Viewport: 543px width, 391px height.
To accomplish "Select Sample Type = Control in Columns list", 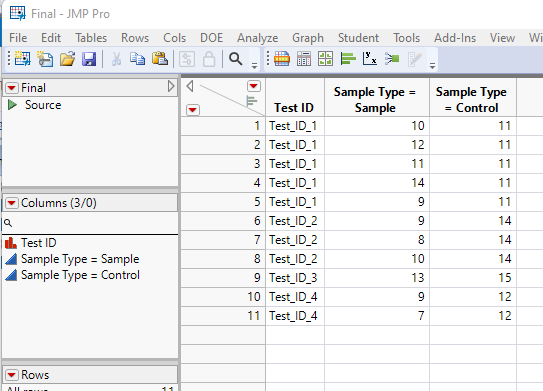I will [80, 275].
